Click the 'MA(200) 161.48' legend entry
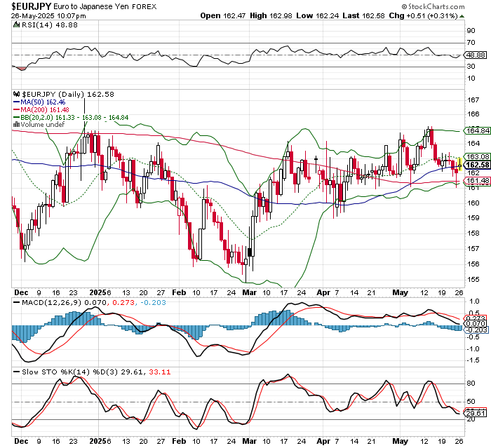 click(45, 109)
